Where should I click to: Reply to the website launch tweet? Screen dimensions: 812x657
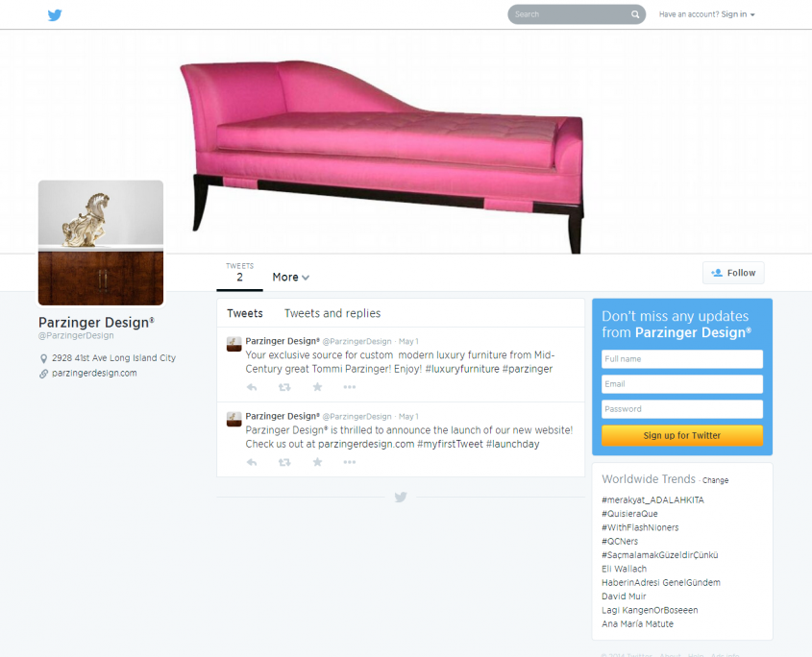pos(252,462)
